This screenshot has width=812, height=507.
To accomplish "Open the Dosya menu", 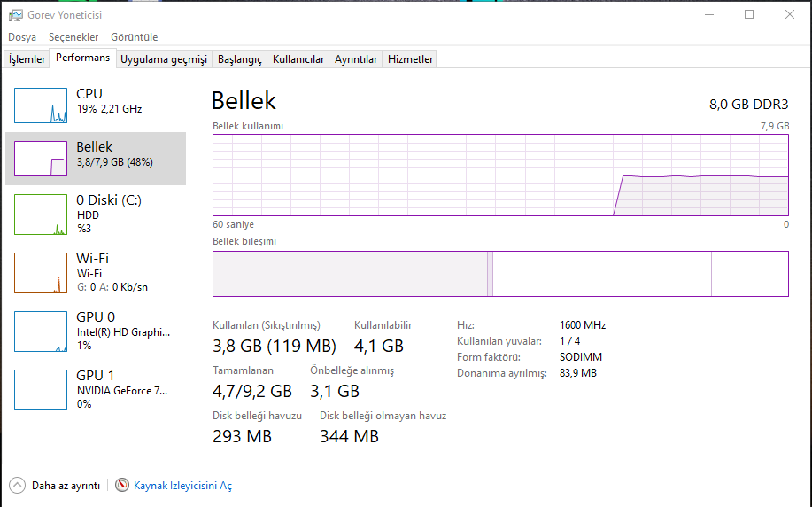I will (22, 37).
